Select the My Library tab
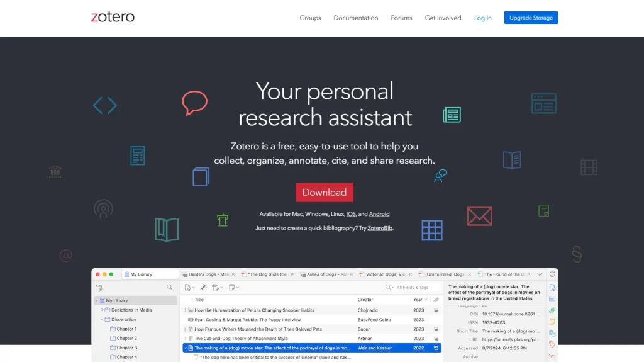This screenshot has height=362, width=644. pyautogui.click(x=150, y=274)
